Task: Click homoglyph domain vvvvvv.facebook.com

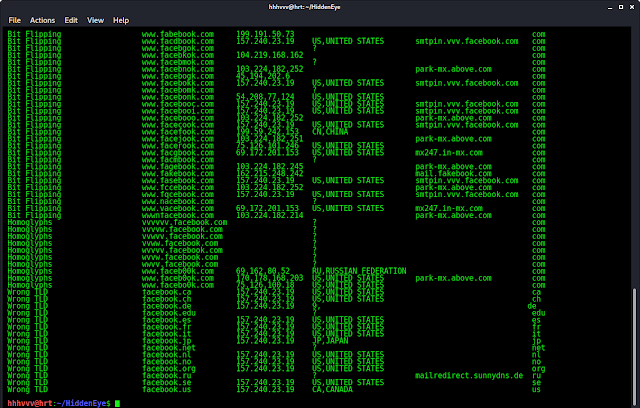Action: click(x=184, y=222)
